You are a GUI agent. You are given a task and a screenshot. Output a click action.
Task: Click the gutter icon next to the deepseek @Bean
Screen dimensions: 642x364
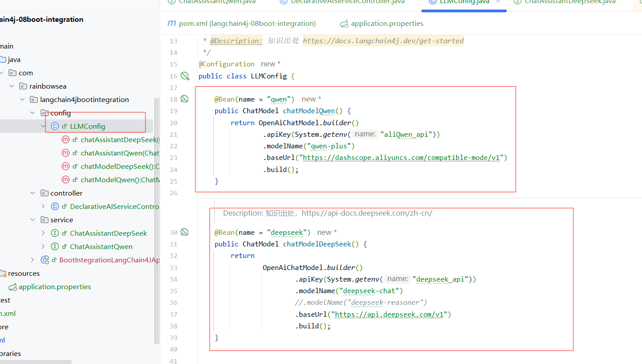pos(185,232)
